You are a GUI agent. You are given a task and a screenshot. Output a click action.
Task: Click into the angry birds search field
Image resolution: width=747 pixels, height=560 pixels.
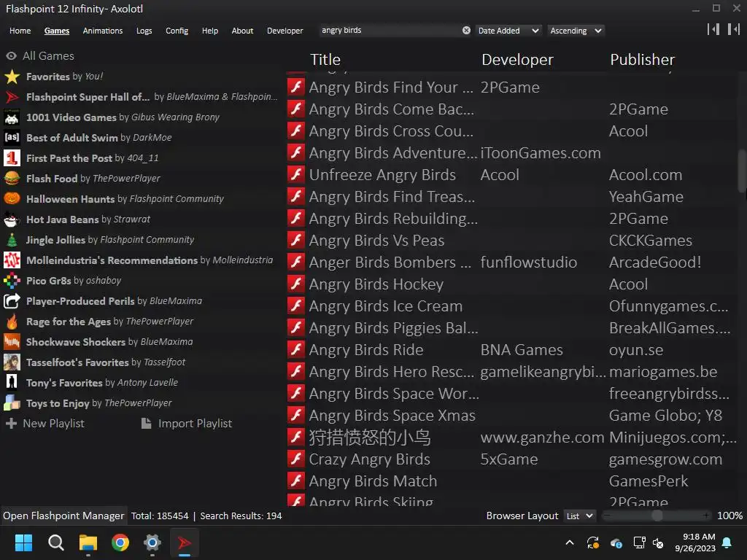click(x=390, y=31)
